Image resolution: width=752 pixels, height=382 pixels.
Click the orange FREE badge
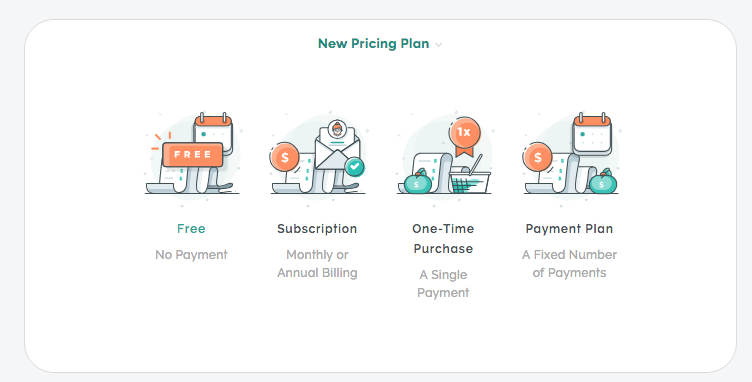[193, 154]
